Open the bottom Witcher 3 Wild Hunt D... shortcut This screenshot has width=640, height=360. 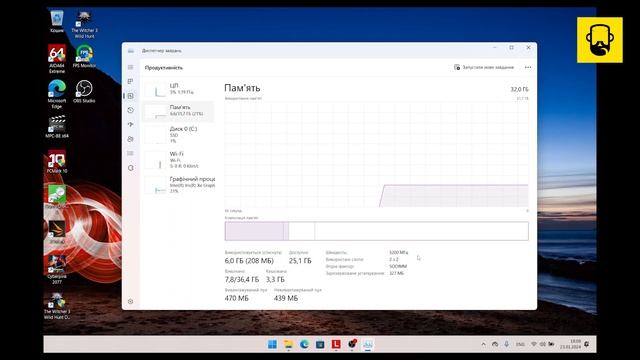[x=57, y=306]
